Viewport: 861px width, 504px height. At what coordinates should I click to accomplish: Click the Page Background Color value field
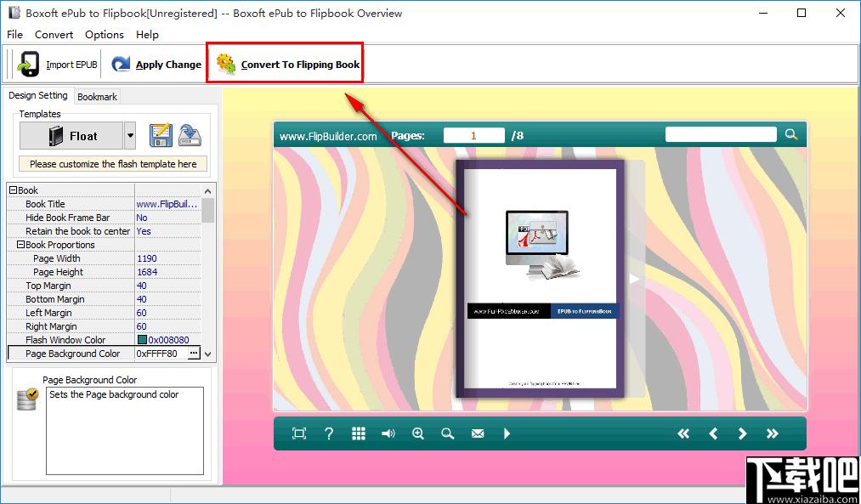click(x=161, y=354)
